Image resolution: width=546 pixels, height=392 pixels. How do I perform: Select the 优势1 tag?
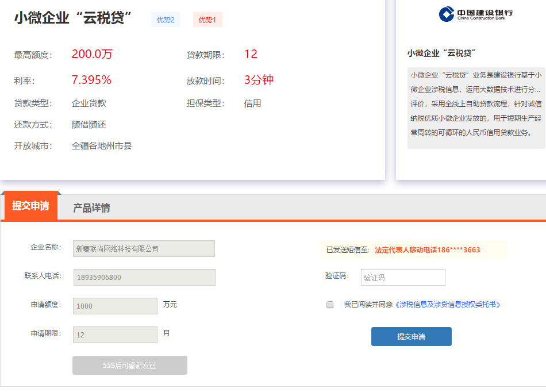pyautogui.click(x=207, y=20)
